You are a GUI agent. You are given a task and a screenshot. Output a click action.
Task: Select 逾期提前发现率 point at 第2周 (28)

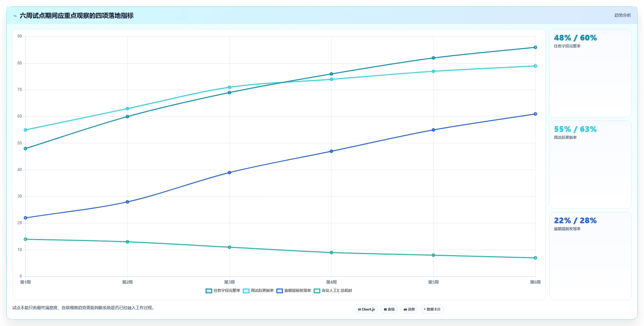(x=127, y=202)
